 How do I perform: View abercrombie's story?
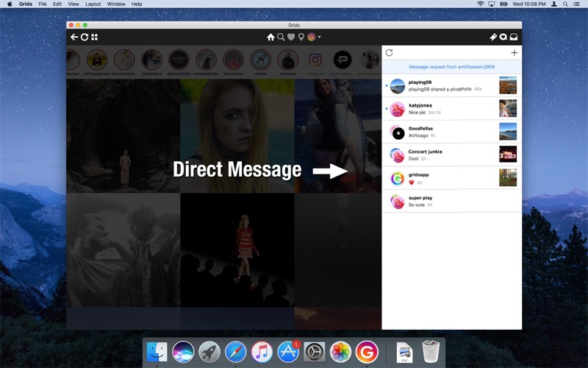coord(179,60)
